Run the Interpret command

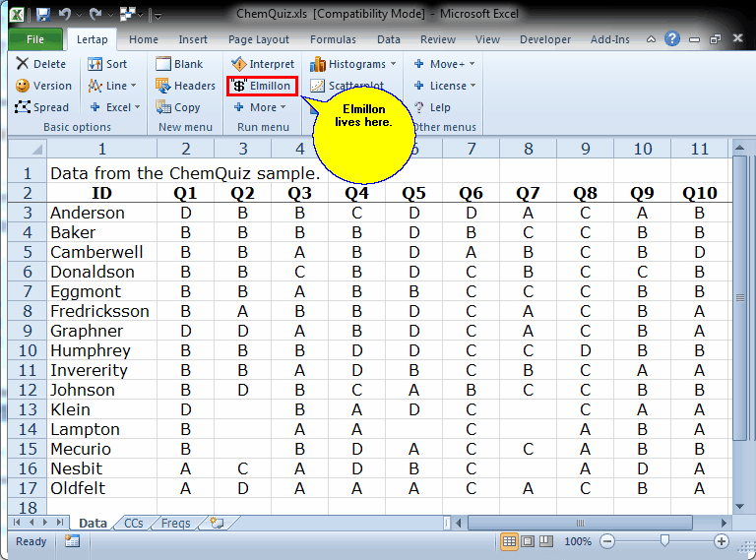(x=261, y=64)
